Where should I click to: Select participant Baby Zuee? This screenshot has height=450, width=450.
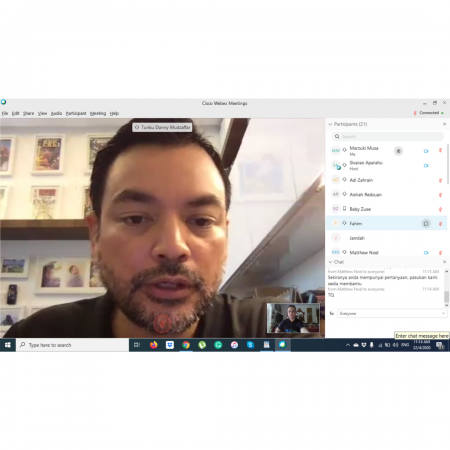tap(386, 209)
